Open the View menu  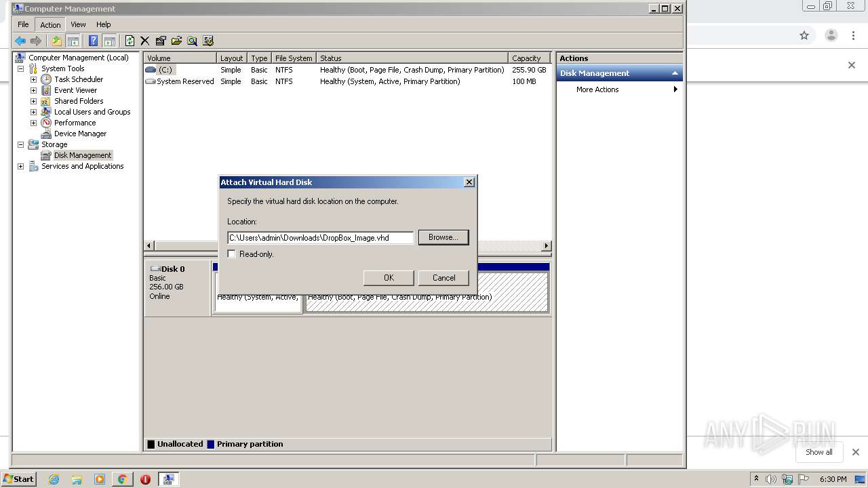(x=78, y=24)
